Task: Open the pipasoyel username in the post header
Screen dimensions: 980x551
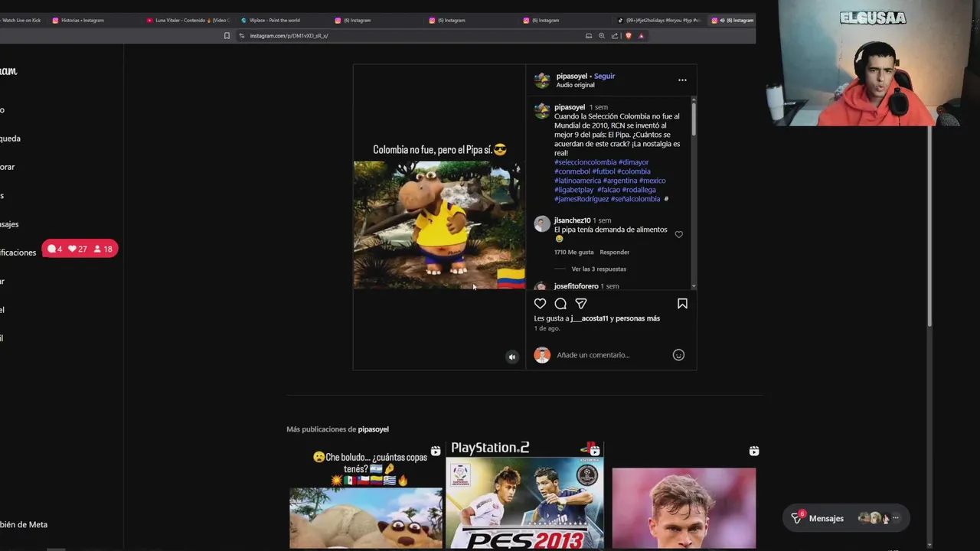Action: [572, 76]
